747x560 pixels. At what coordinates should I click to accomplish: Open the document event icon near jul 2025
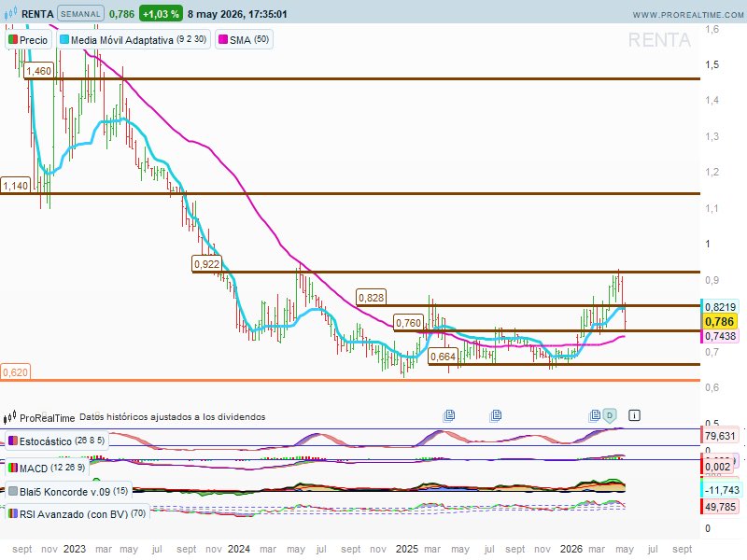[x=496, y=415]
